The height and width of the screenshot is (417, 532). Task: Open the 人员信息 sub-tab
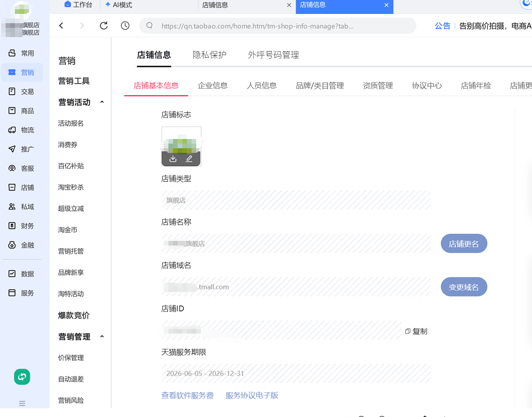point(262,85)
